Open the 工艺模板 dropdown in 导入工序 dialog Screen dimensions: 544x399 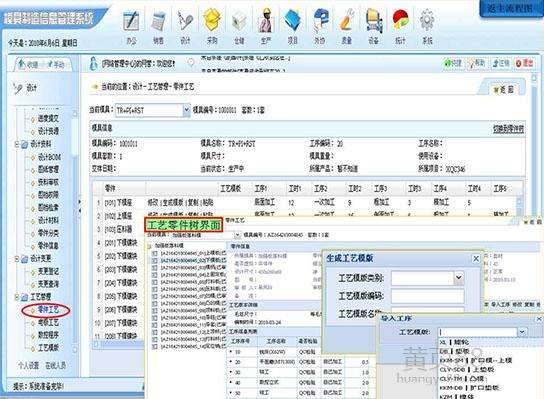522,332
